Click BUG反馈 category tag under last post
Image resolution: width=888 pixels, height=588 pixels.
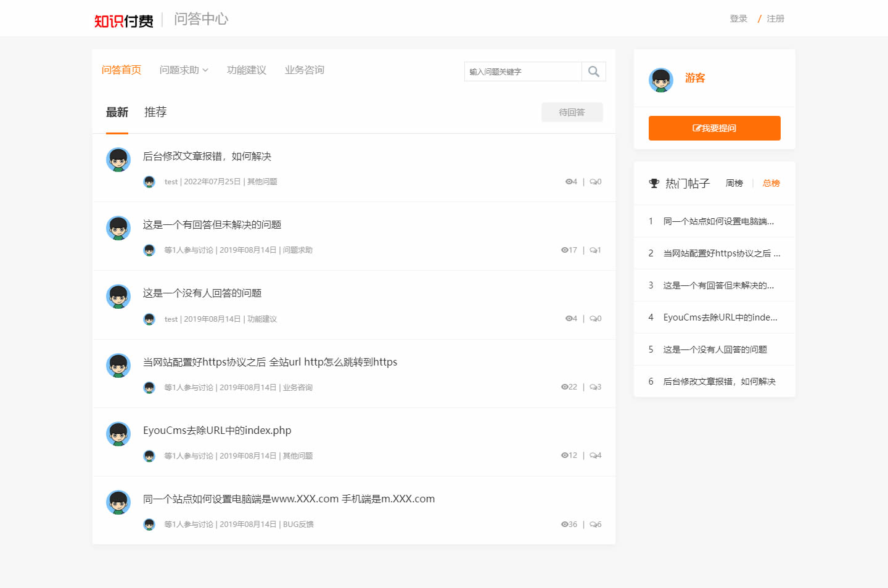click(298, 525)
